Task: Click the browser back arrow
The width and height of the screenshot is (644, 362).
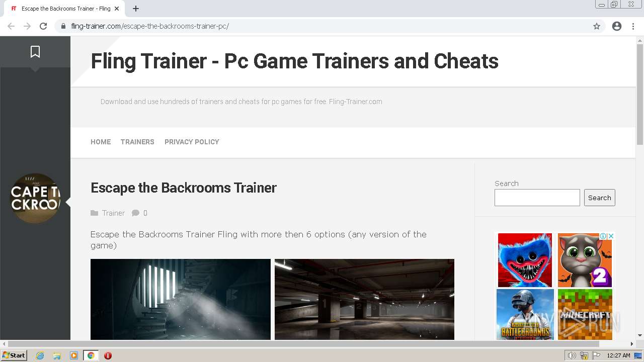Action: pos(11,26)
